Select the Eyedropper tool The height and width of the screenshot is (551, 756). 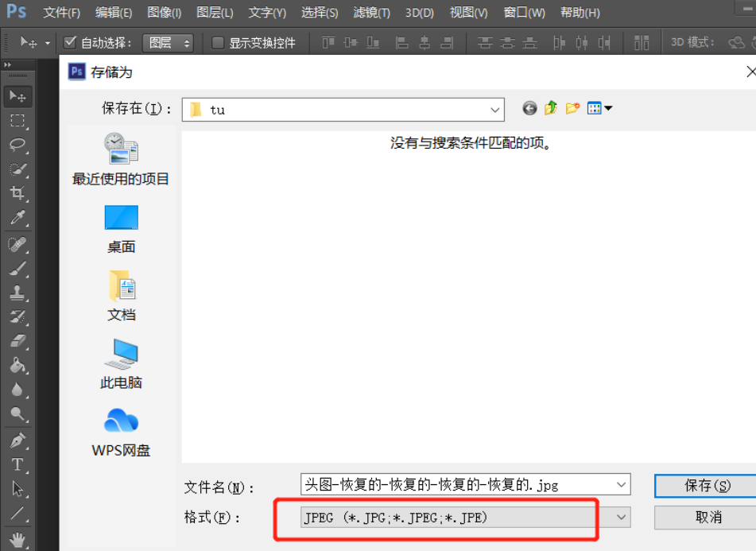click(x=17, y=218)
